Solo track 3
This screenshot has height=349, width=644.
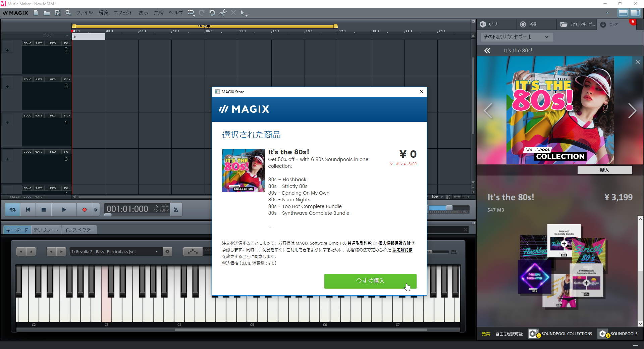tap(28, 80)
